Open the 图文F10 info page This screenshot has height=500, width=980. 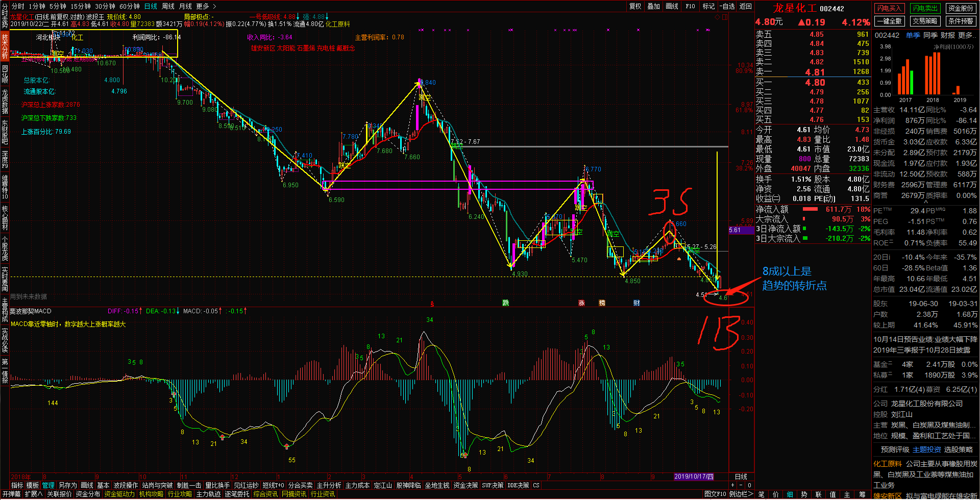click(x=715, y=494)
